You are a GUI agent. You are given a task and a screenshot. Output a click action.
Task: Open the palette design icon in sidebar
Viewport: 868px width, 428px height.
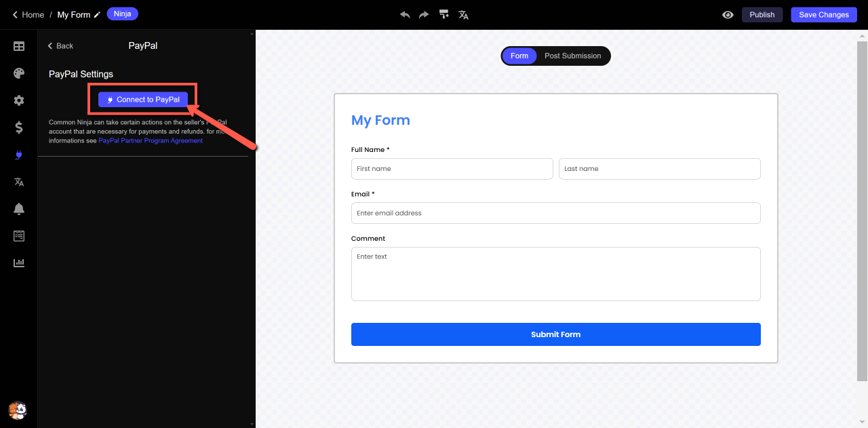[x=19, y=73]
